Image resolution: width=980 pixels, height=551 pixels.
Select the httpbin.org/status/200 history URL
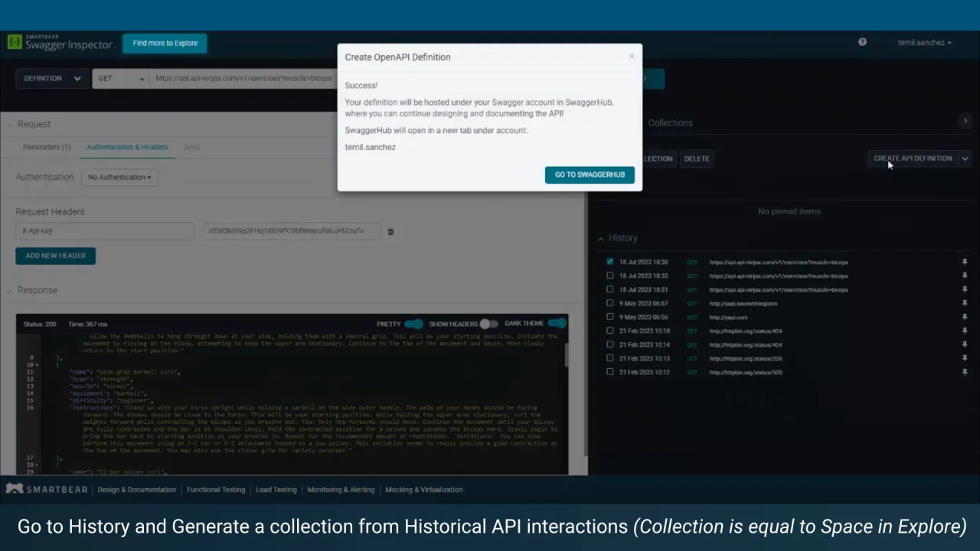(x=746, y=359)
